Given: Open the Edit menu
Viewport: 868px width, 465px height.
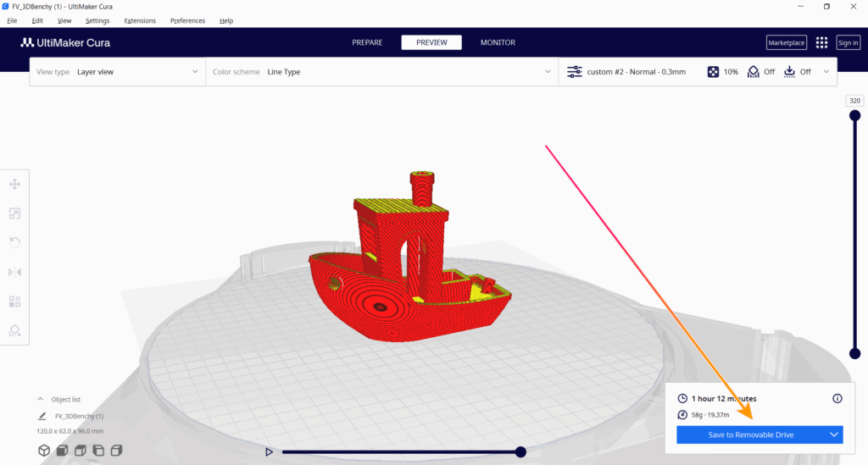Looking at the screenshot, I should point(37,20).
